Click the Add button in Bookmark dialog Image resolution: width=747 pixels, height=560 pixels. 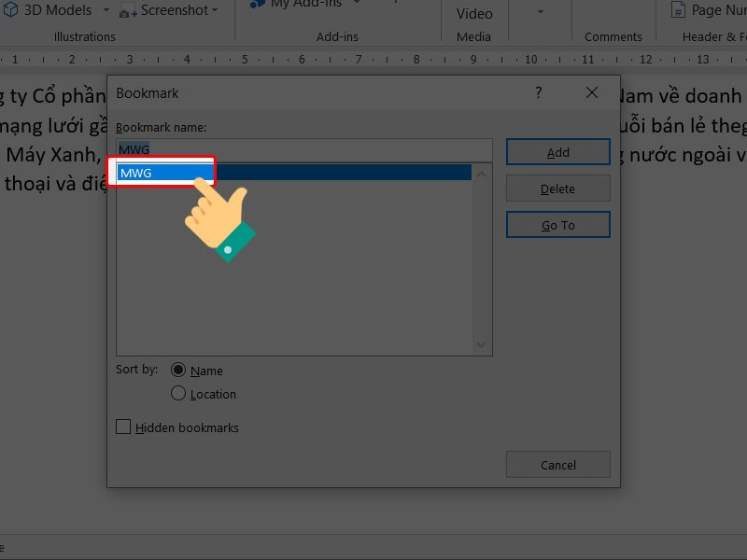pyautogui.click(x=557, y=152)
